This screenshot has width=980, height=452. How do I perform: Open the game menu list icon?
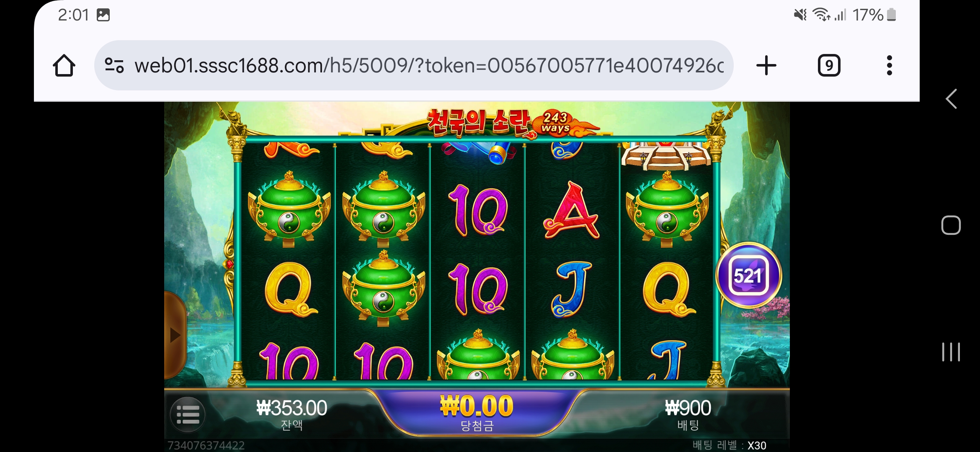(x=188, y=414)
